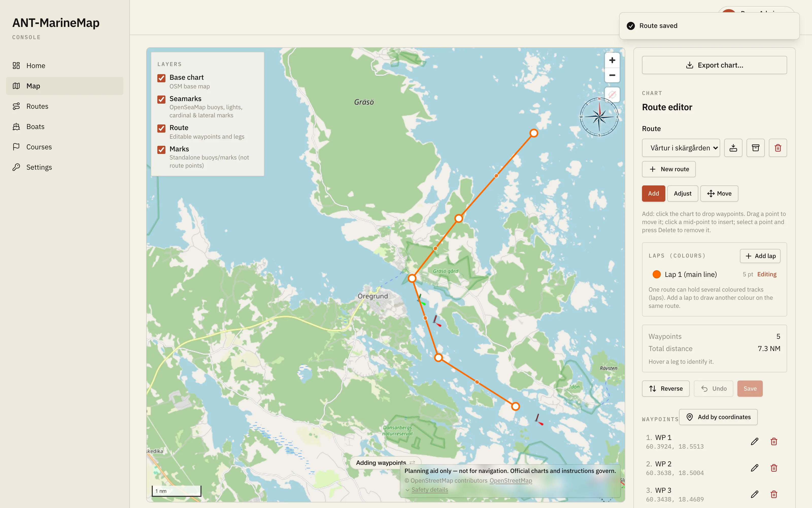The image size is (812, 508).
Task: Edit WP 3 with pencil icon
Action: pyautogui.click(x=755, y=494)
